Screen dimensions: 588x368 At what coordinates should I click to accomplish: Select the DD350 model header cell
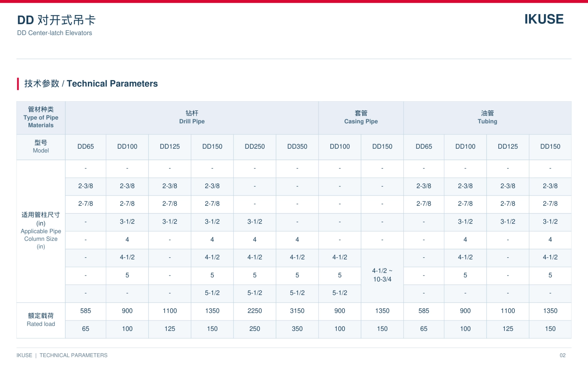point(297,147)
